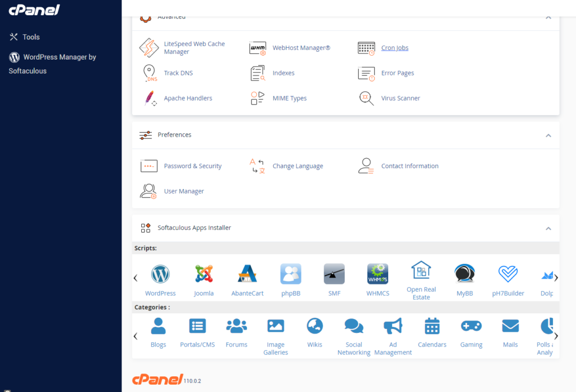
Task: Collapse the Preferences section
Action: pos(548,136)
